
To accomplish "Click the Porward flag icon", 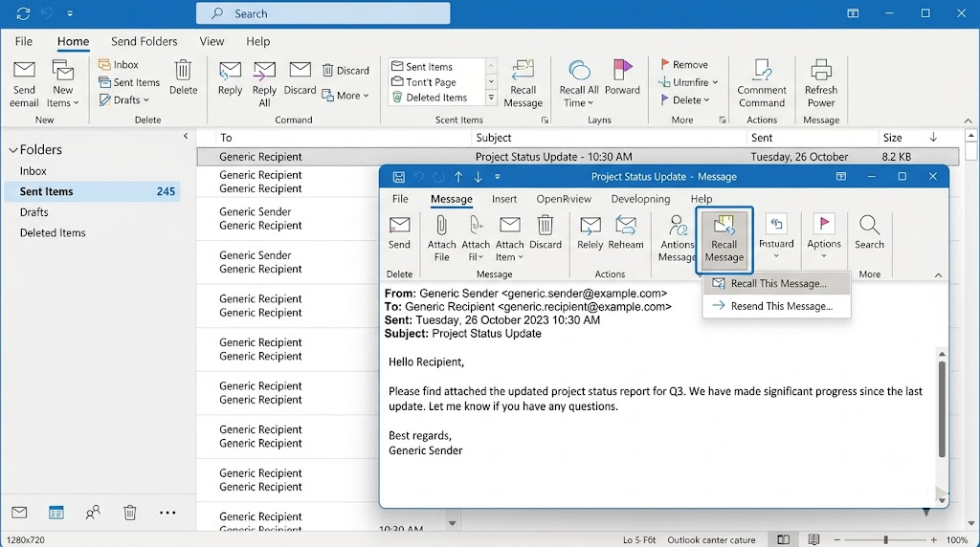I will (622, 70).
